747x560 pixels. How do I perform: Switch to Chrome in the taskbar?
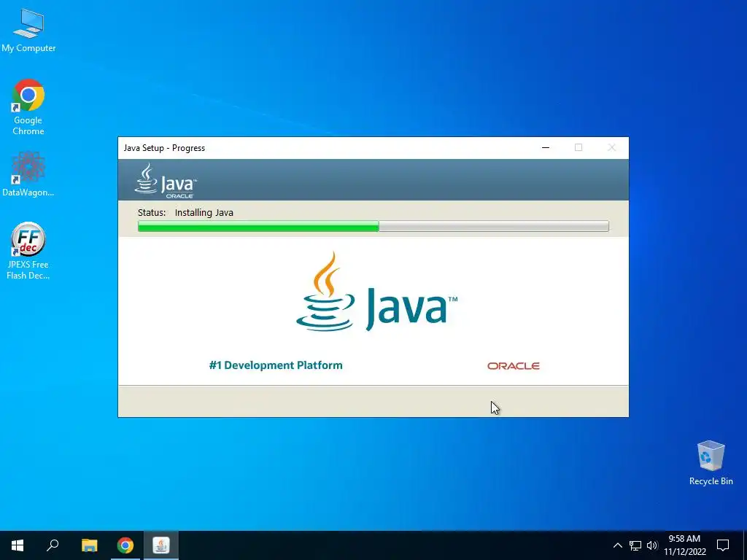(125, 545)
